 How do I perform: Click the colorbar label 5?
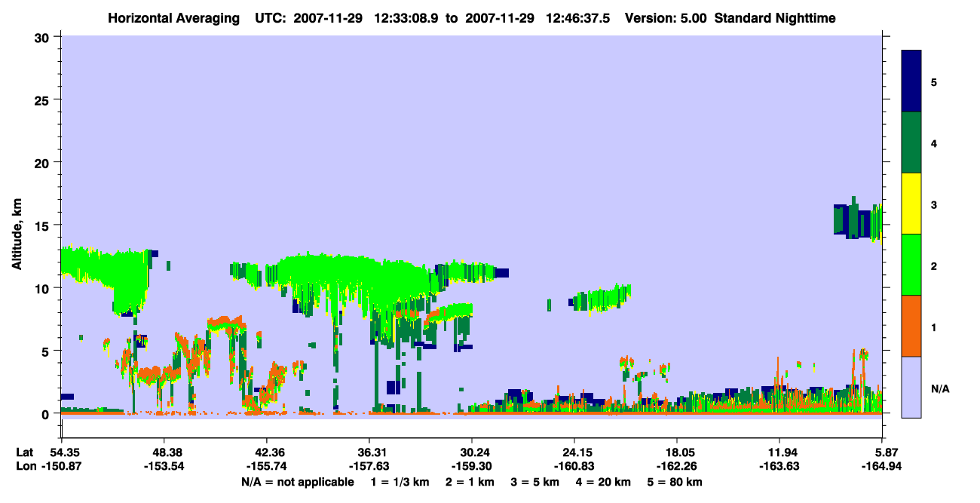click(934, 81)
